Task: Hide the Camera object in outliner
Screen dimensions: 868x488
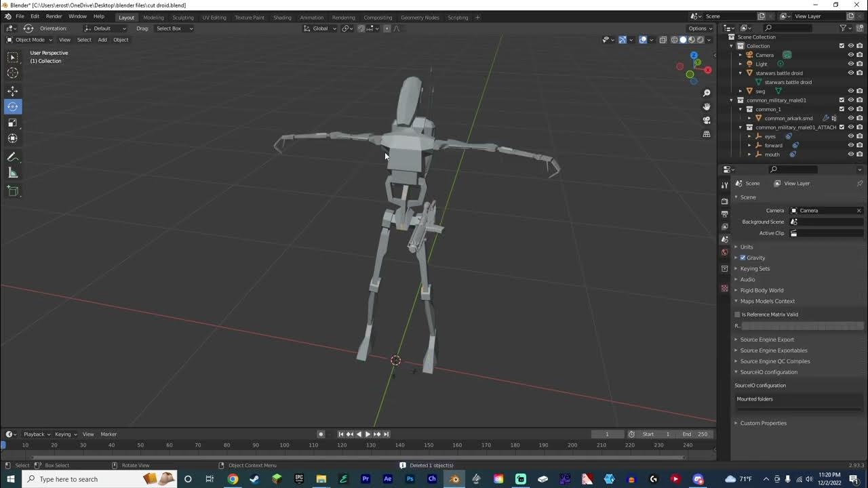Action: pyautogui.click(x=850, y=55)
